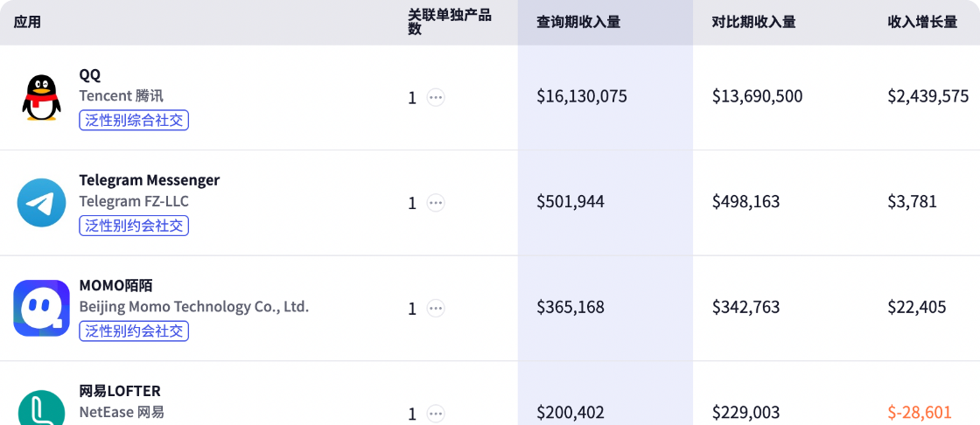Screen dimensions: 980x425
Task: Click the Telegram Messenger paper plane icon
Action: [41, 203]
